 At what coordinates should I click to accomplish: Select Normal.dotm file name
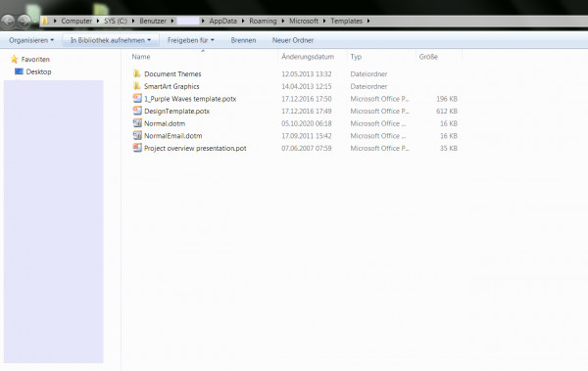165,123
